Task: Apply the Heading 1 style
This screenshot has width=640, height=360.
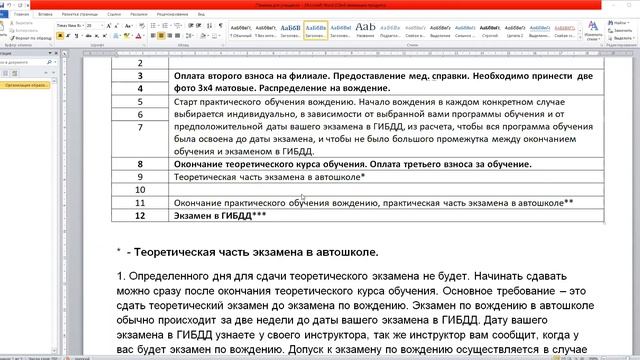Action: click(x=291, y=30)
